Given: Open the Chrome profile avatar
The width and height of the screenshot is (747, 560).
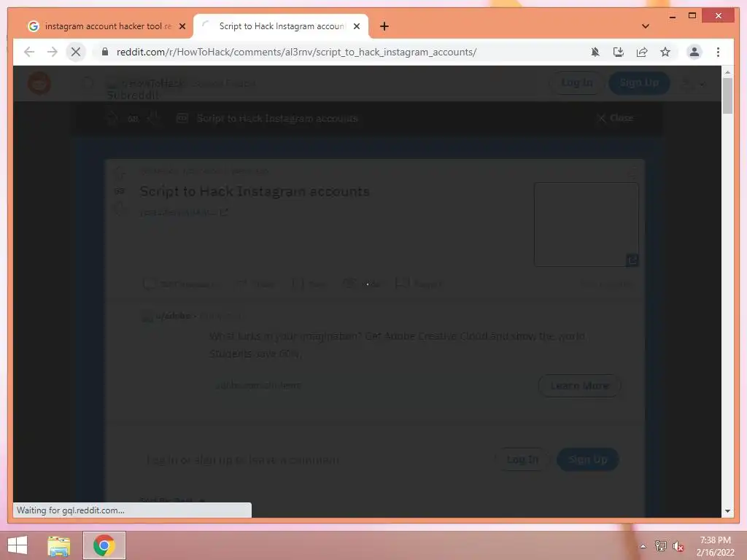Looking at the screenshot, I should coord(694,52).
